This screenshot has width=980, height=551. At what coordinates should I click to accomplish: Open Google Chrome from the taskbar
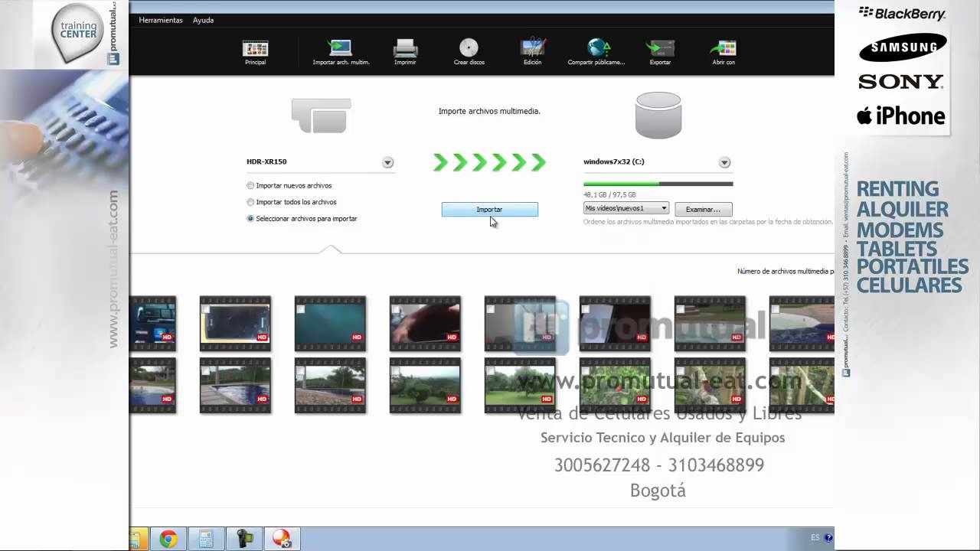point(168,540)
